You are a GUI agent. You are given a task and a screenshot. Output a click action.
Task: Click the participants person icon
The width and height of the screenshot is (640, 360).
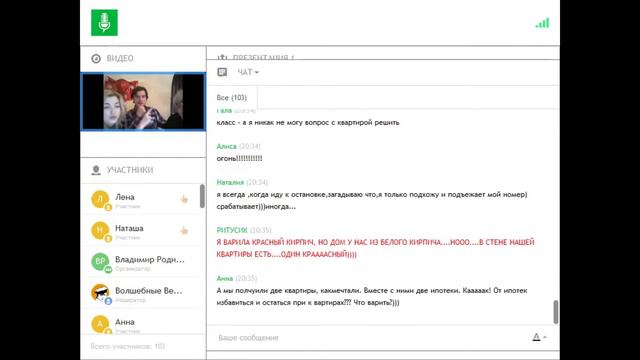pyautogui.click(x=96, y=170)
